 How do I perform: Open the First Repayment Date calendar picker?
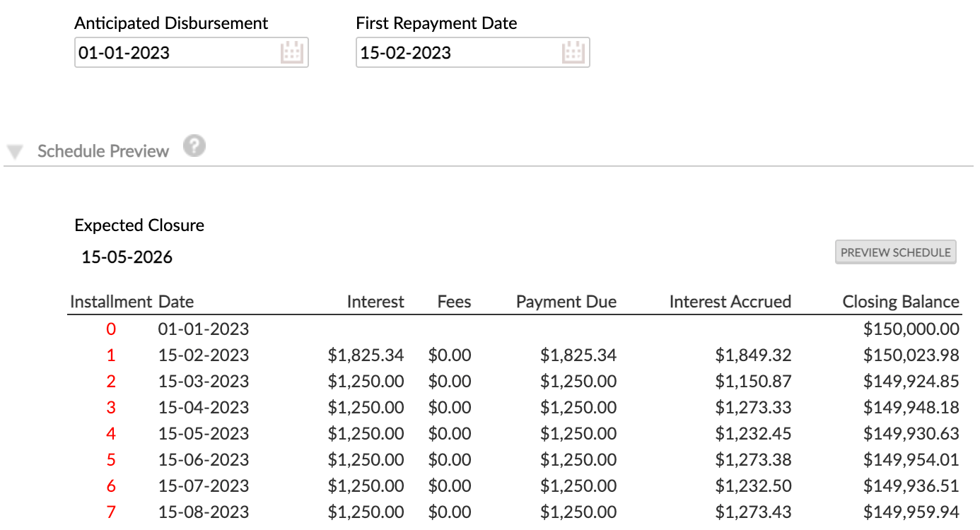573,53
